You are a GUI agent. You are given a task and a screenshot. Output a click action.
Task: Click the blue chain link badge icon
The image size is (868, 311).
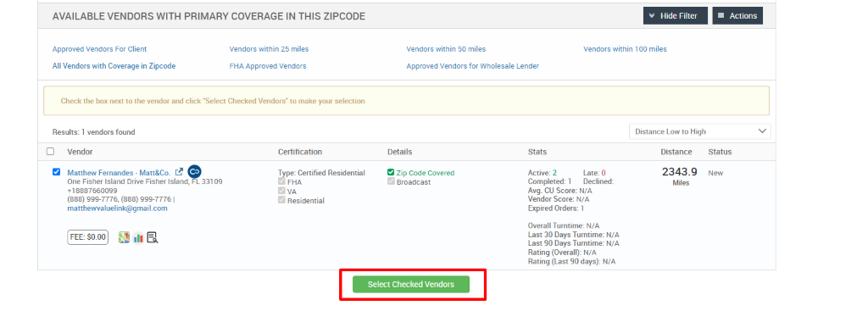click(194, 171)
